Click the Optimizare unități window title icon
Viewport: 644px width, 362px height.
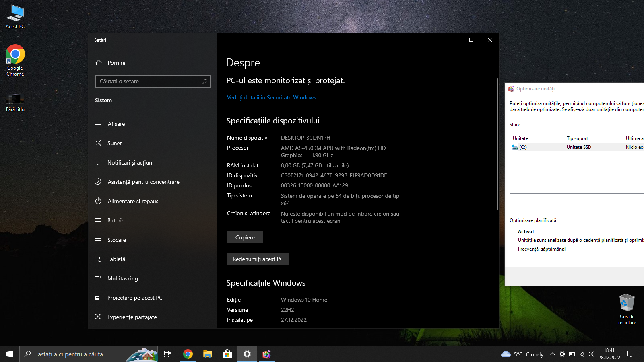[x=511, y=89]
